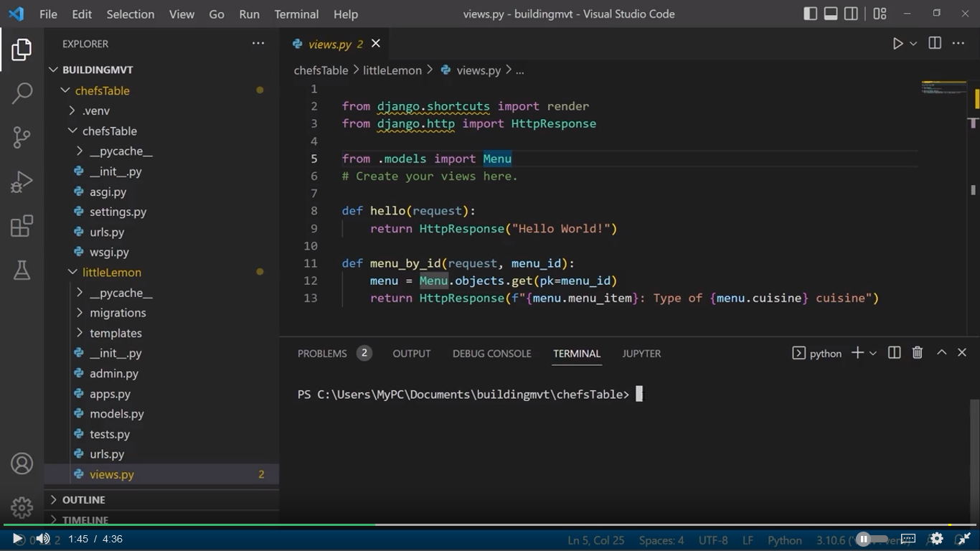Toggle the secondary side bar layout button
Screen dimensions: 980x551
[851, 14]
